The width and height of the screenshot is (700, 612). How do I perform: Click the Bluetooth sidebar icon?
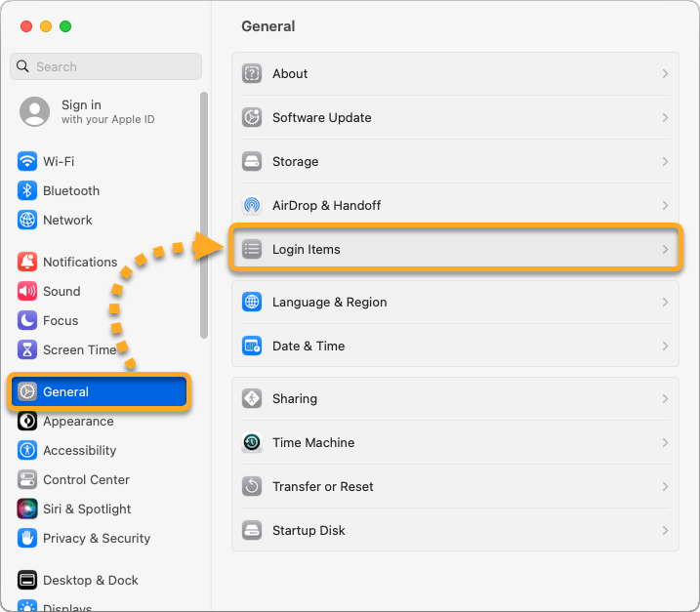click(x=27, y=190)
